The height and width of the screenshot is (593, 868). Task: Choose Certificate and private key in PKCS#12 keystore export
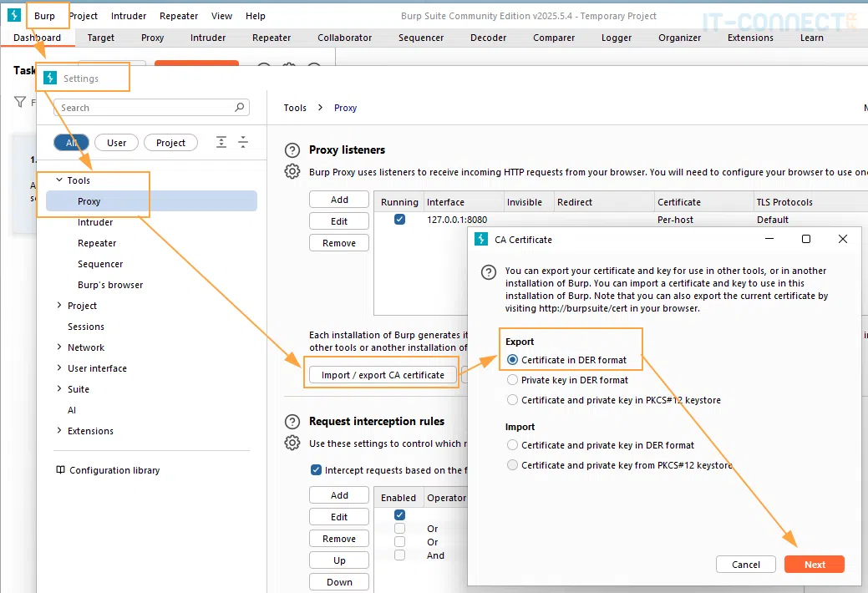coord(513,400)
